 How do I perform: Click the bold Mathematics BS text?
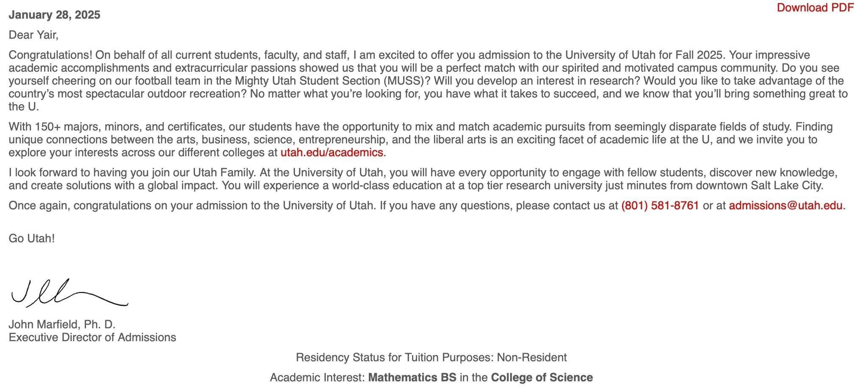click(x=412, y=378)
